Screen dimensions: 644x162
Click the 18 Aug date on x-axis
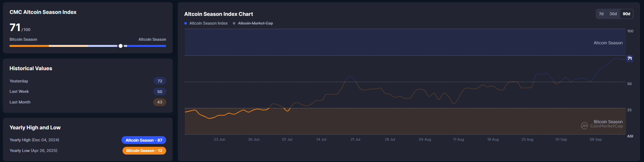[x=493, y=139]
